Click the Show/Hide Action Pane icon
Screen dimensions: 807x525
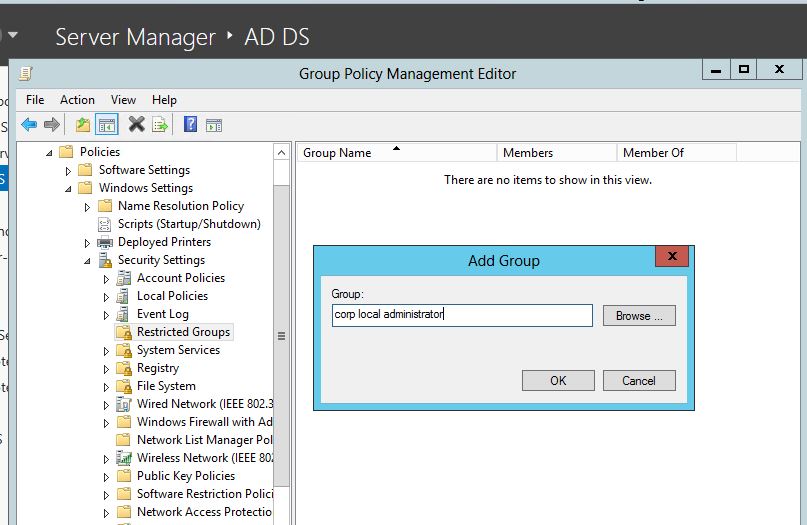(x=213, y=125)
